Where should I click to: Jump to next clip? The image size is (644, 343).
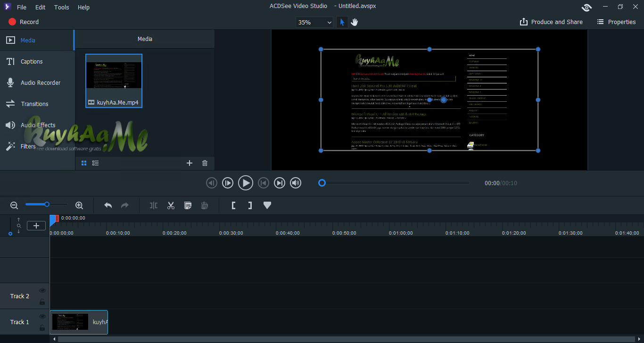[x=280, y=183]
